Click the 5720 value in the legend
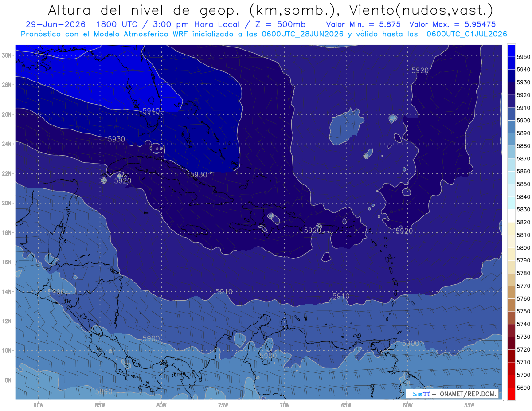Image resolution: width=532 pixels, height=411 pixels. [524, 349]
